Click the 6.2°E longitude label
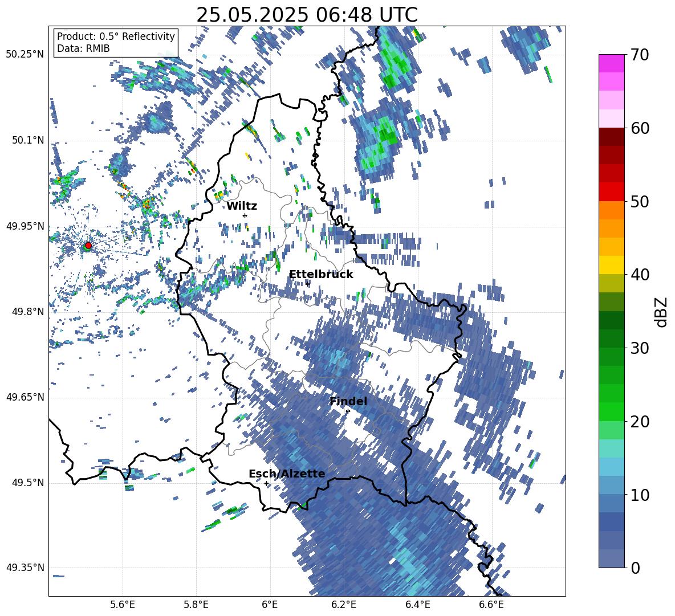The height and width of the screenshot is (616, 675). pos(344,605)
